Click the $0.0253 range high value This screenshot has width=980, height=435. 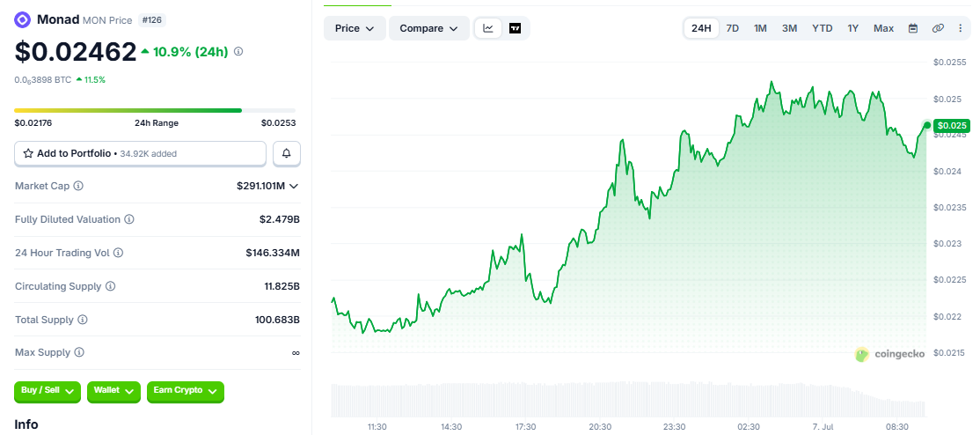pyautogui.click(x=278, y=122)
